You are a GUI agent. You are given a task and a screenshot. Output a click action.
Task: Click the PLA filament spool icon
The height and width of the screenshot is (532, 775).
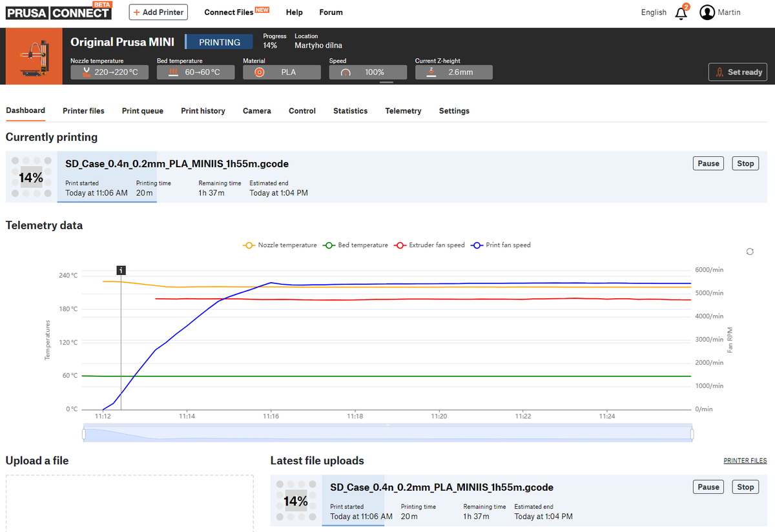pyautogui.click(x=259, y=72)
